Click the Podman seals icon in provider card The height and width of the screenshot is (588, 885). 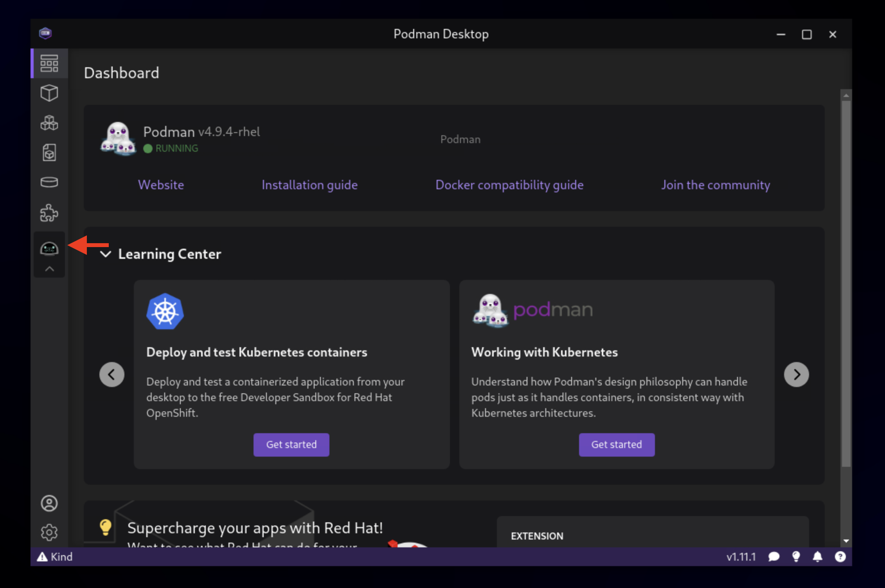[118, 139]
